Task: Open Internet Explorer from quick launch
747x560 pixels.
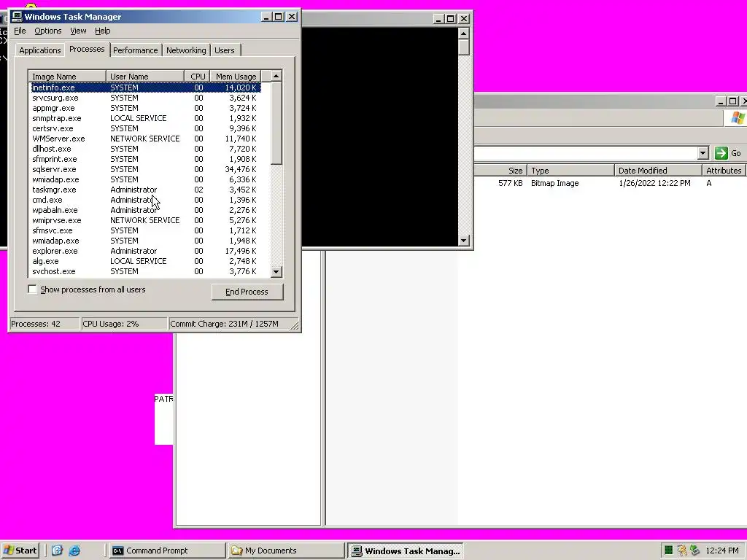Action: [x=74, y=551]
